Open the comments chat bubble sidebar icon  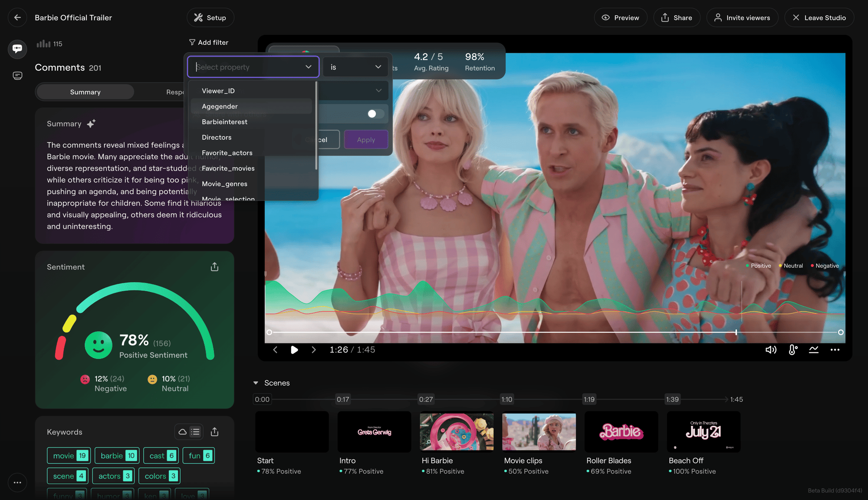pos(17,49)
